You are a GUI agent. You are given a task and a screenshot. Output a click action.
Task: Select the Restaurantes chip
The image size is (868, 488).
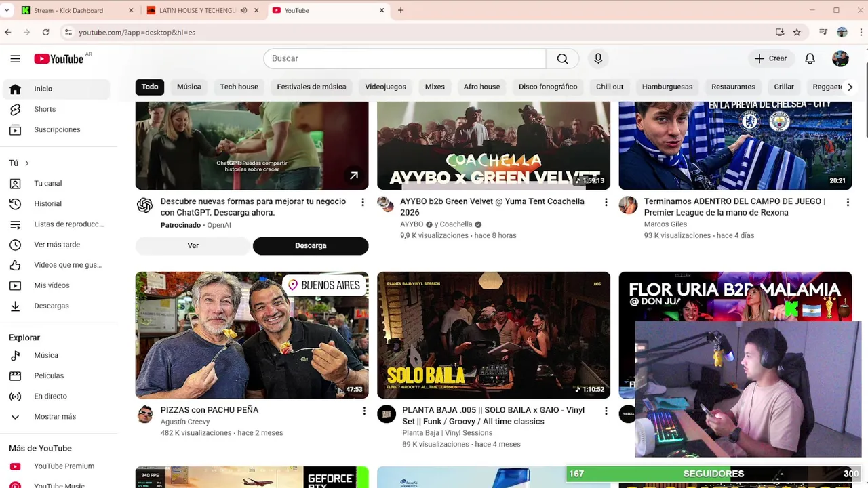733,87
